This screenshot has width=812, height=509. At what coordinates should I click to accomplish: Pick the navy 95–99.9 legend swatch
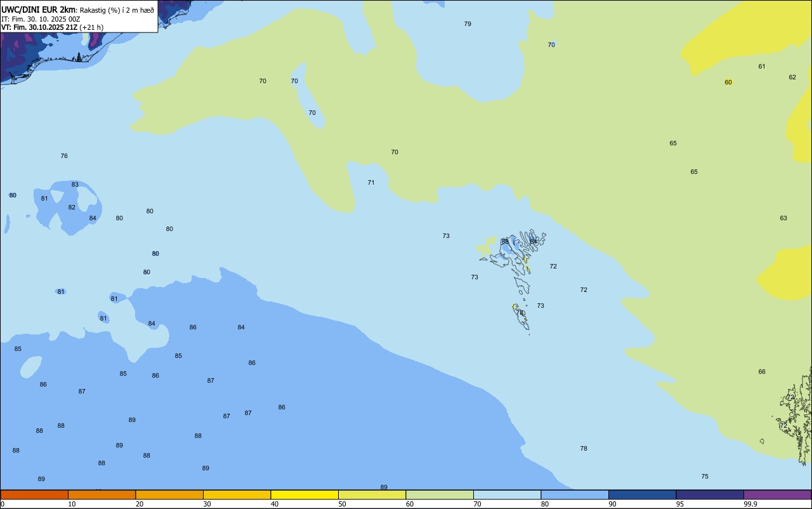710,494
